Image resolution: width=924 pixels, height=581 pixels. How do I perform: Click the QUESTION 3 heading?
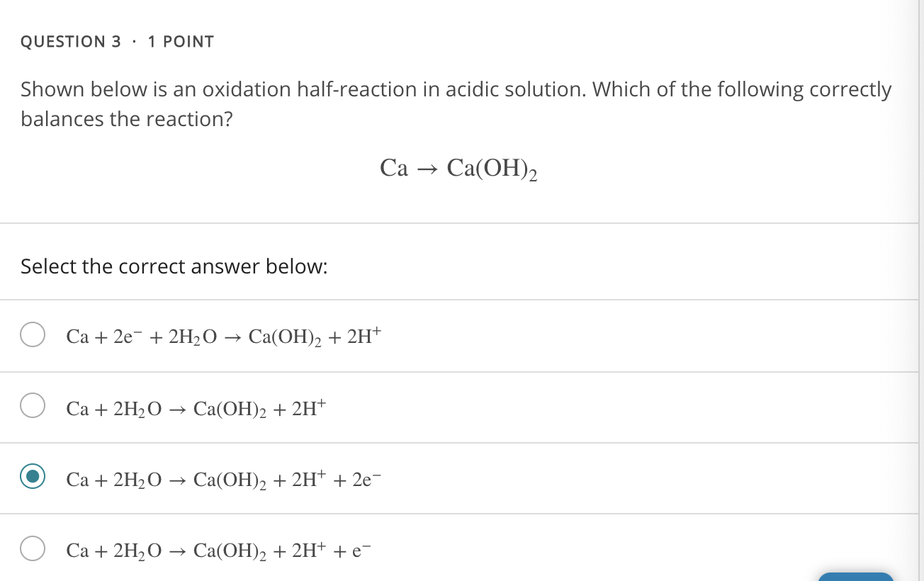coord(70,41)
